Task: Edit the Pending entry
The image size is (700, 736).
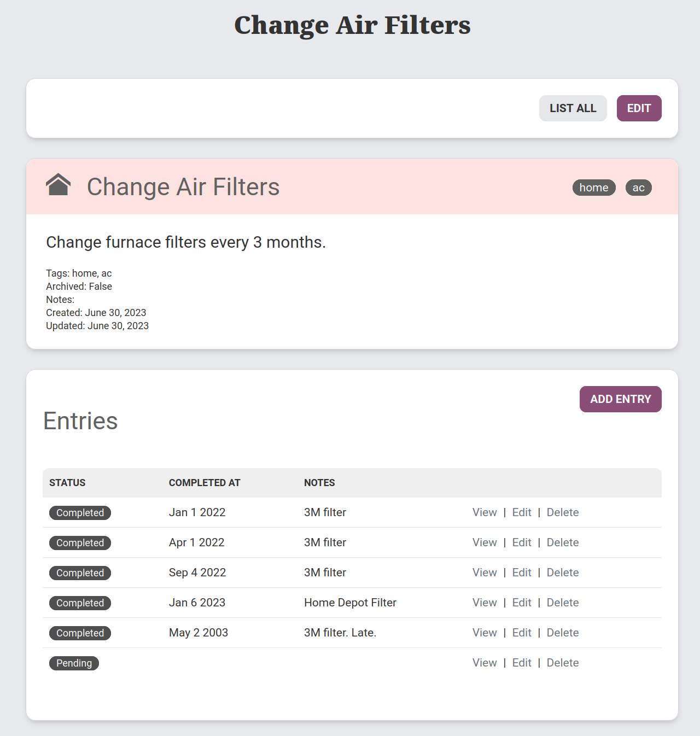Action: click(x=522, y=663)
